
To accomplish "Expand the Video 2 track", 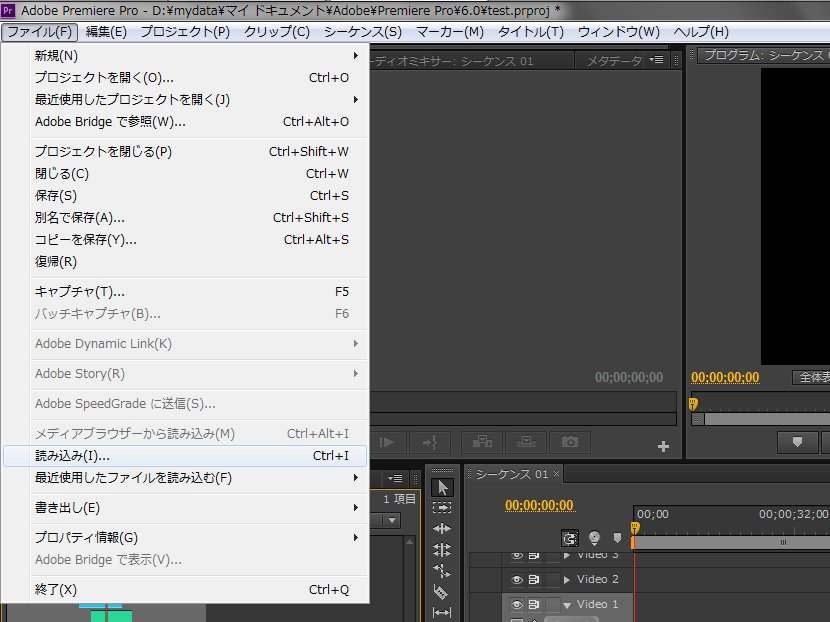I will point(567,580).
